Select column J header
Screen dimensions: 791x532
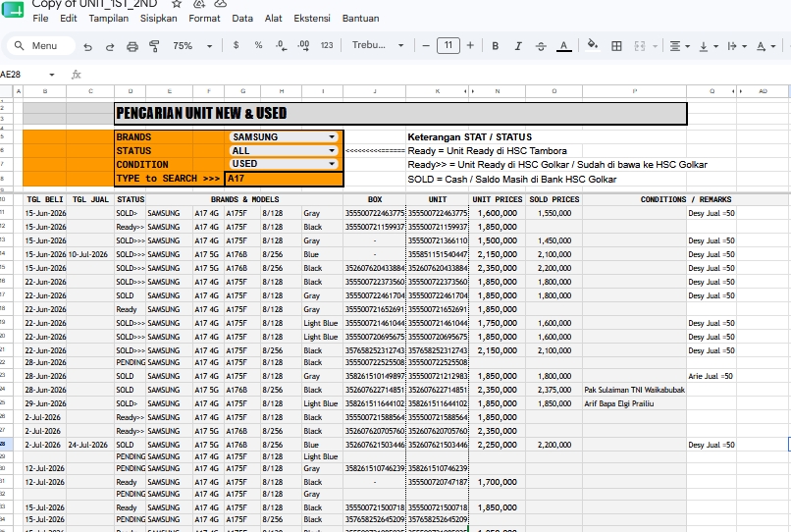(x=374, y=91)
